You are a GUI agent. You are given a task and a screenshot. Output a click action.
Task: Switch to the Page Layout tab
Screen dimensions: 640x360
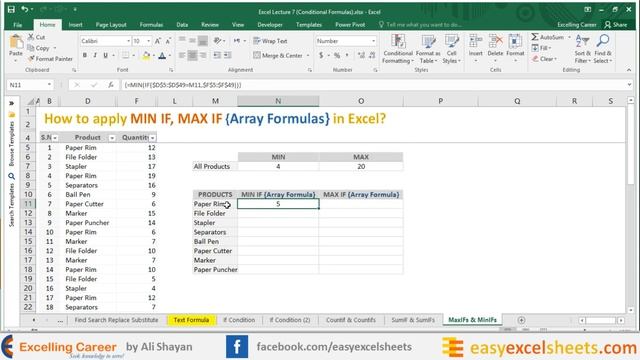point(111,24)
